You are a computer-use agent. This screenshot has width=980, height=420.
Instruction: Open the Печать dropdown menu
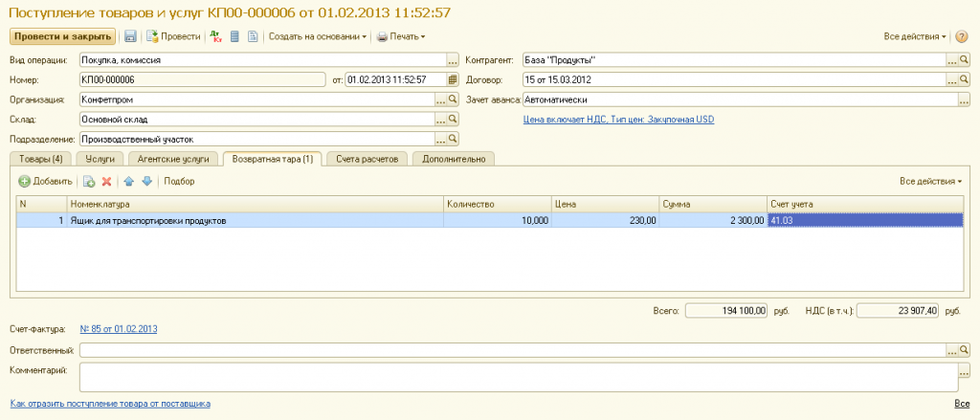click(401, 36)
